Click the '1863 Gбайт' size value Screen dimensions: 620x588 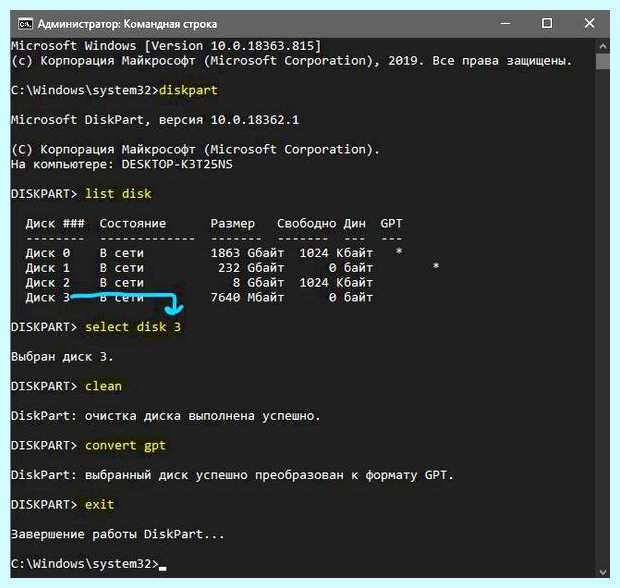pos(247,253)
